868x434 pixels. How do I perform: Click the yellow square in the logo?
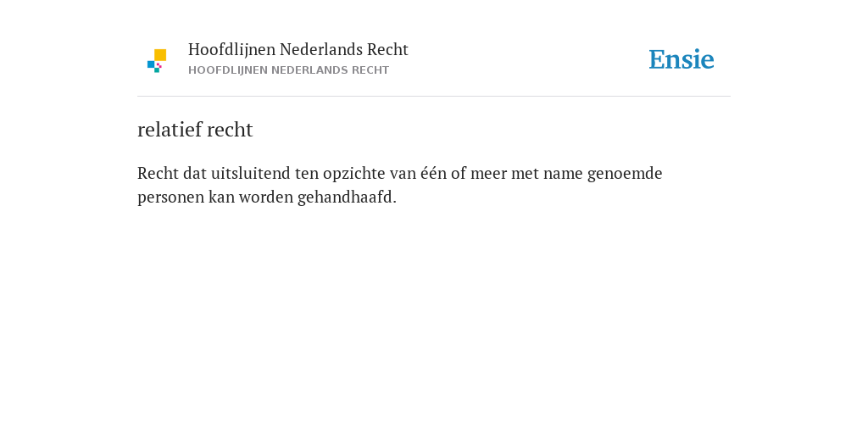[160, 55]
